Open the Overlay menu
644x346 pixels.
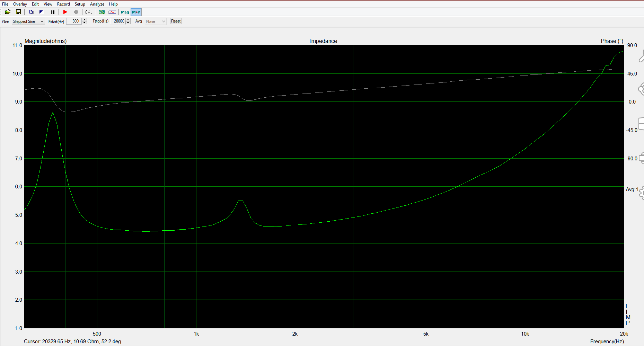[x=20, y=4]
